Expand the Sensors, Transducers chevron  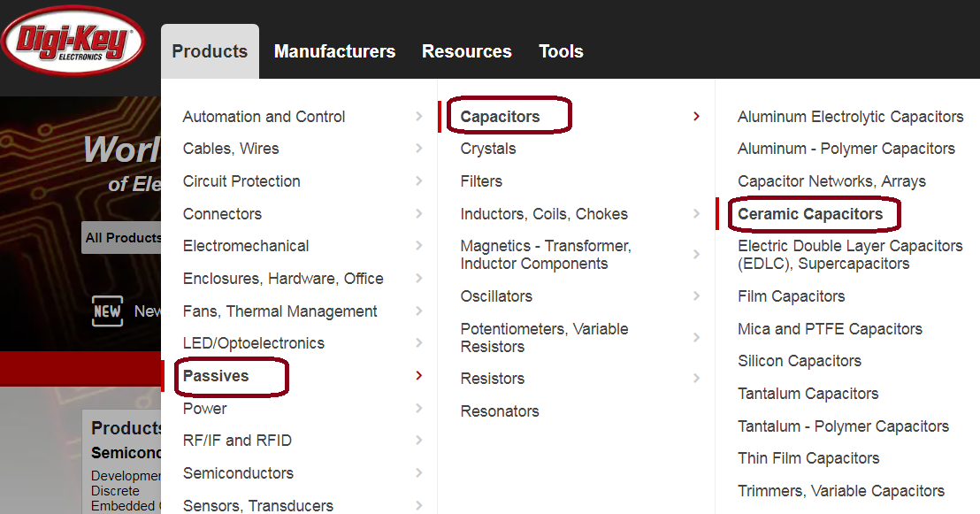[418, 505]
